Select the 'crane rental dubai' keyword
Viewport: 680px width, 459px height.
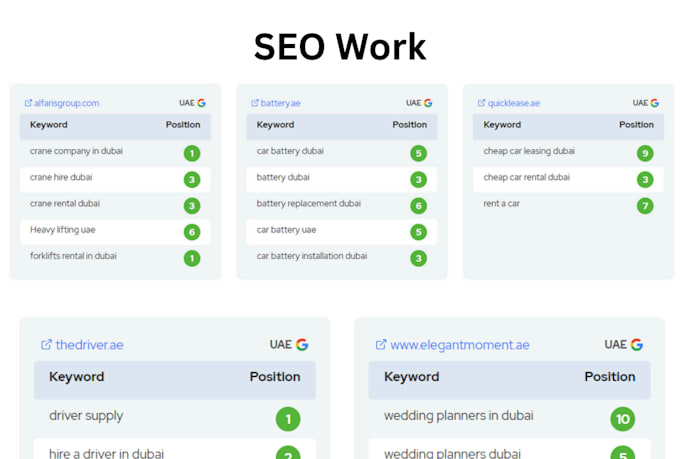point(65,203)
